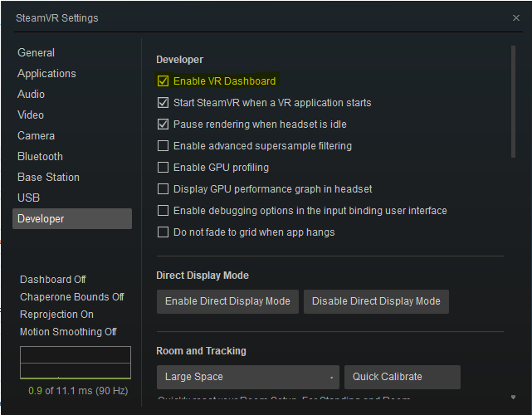Viewport: 532px width, 415px height.
Task: Uncheck the Enable VR Dashboard checkbox
Action: tap(163, 81)
